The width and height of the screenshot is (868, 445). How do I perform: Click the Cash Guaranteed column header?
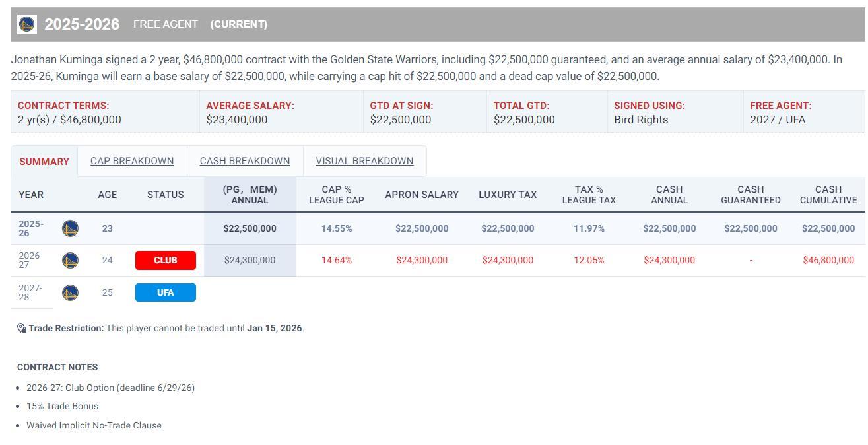pyautogui.click(x=751, y=195)
